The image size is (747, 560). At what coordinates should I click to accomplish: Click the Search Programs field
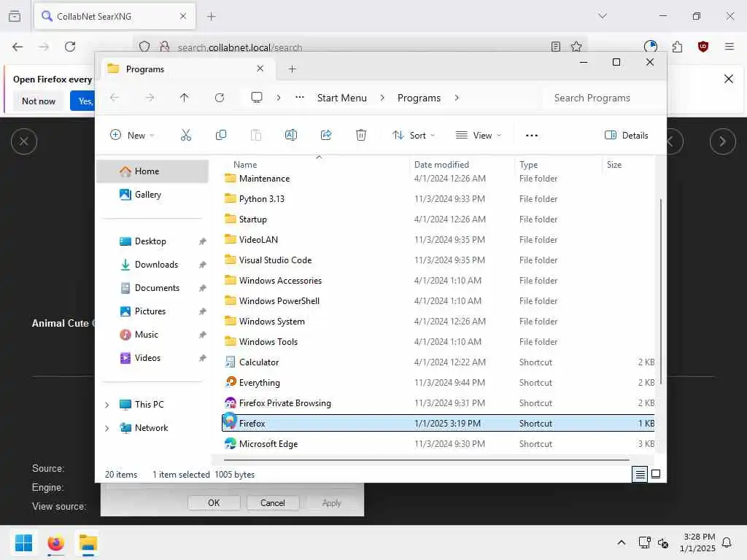click(603, 98)
